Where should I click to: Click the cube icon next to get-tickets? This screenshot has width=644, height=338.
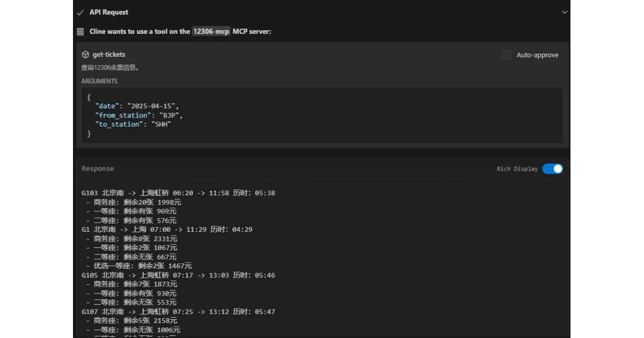(x=85, y=55)
